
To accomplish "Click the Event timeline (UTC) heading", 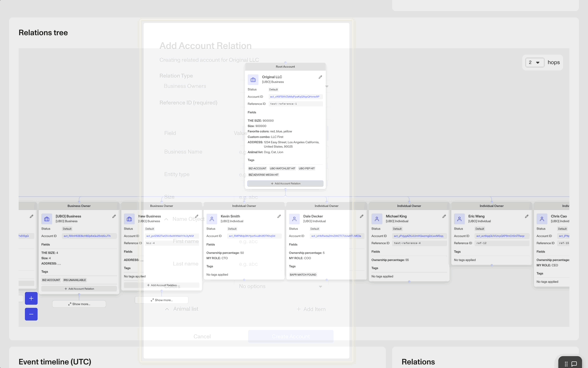I will click(x=55, y=362).
